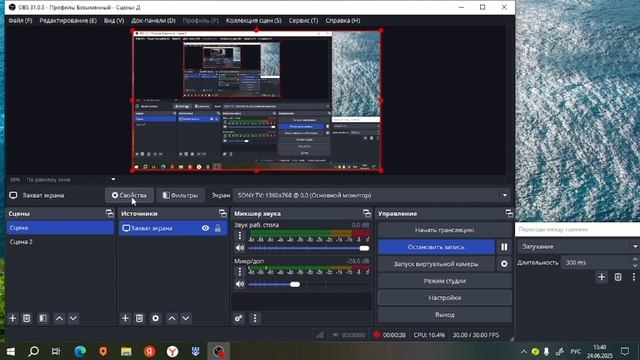
Task: Open source properties gear in Sources toolbar
Action: pos(156,318)
